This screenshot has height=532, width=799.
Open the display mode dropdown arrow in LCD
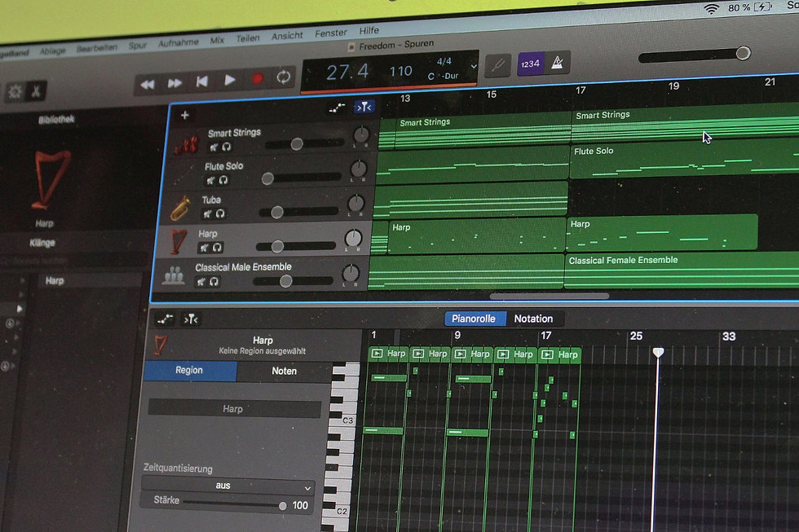474,66
